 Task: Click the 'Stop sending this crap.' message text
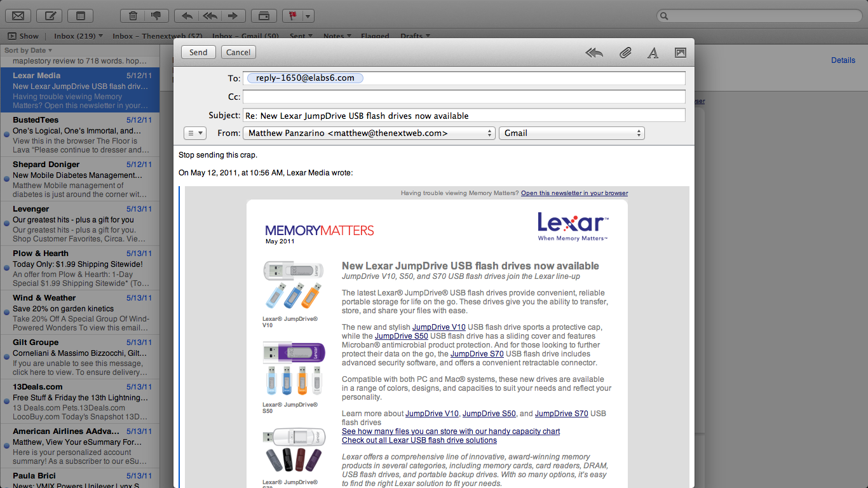click(218, 154)
